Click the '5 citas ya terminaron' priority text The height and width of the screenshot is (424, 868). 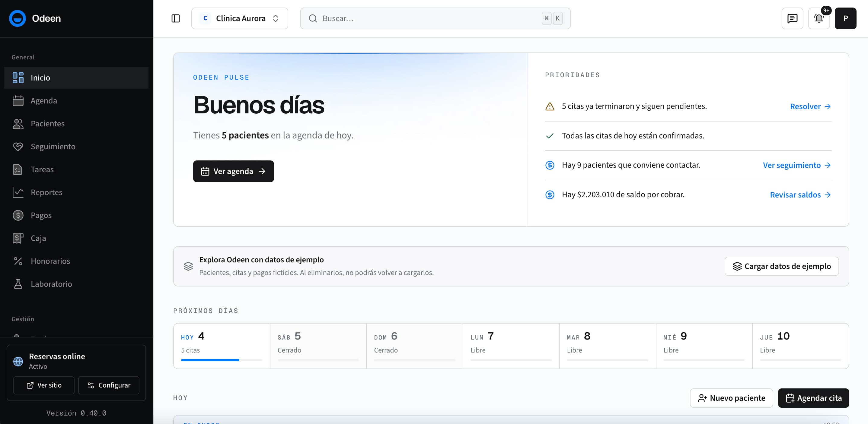[x=634, y=106]
